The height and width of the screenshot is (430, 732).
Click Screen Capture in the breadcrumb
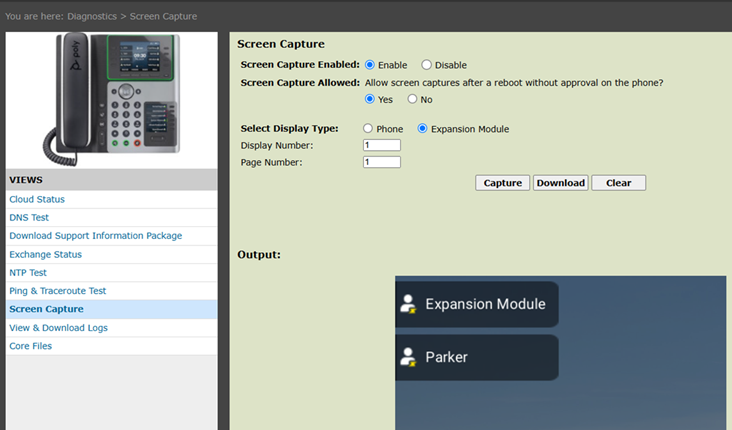(x=163, y=16)
